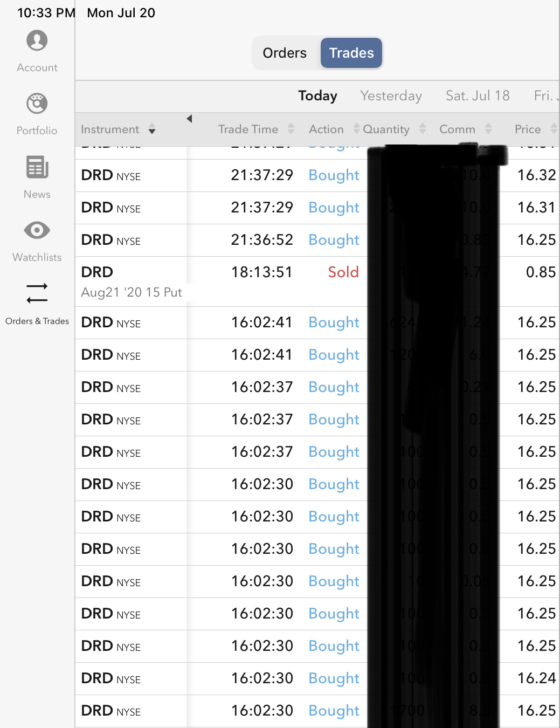Sort by Action column arrows
Screen dimensions: 560x728
356,129
